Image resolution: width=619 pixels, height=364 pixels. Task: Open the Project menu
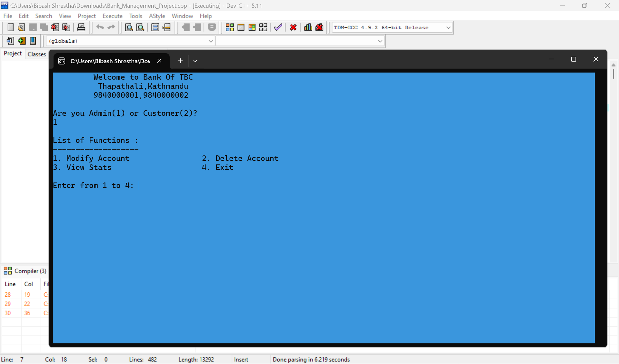point(87,16)
